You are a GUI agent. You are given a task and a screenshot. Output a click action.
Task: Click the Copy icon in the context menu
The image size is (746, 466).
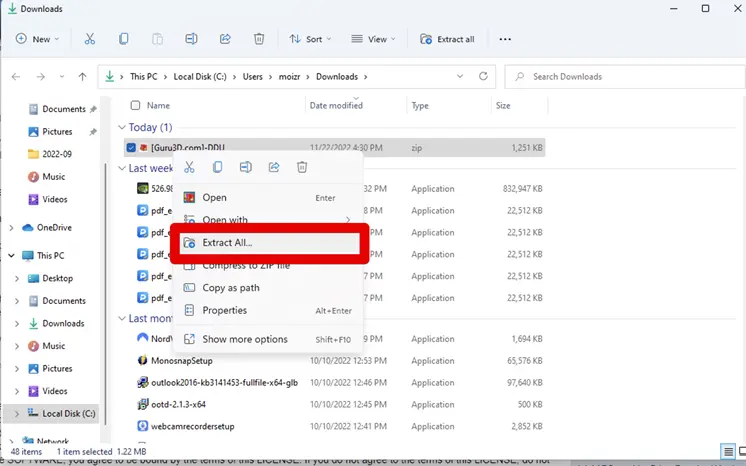(x=217, y=168)
